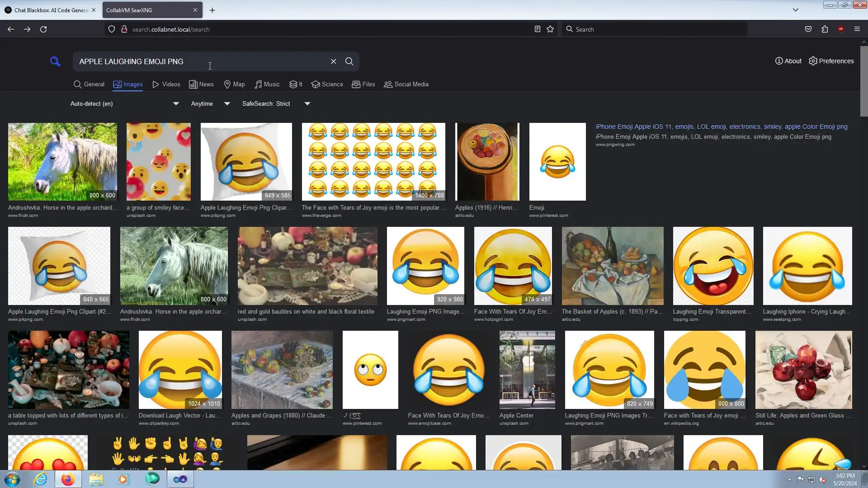Viewport: 868px width, 488px height.
Task: Click the search magnifier submit icon
Action: coord(349,61)
